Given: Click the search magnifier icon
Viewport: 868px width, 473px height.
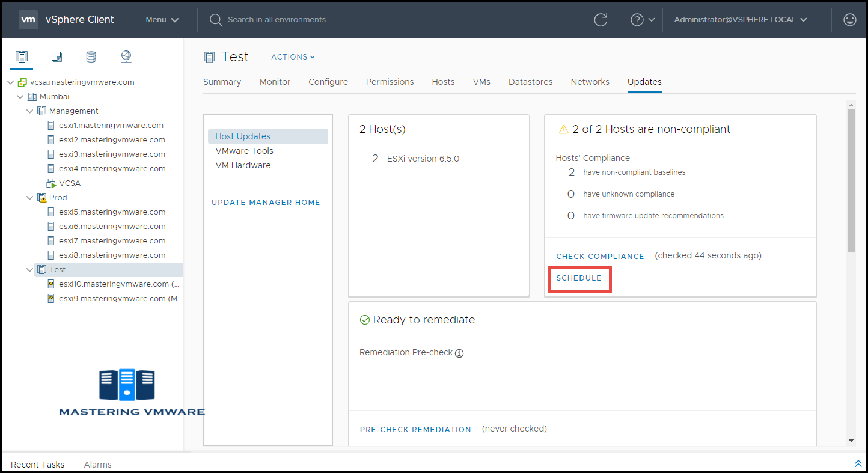Looking at the screenshot, I should point(216,20).
